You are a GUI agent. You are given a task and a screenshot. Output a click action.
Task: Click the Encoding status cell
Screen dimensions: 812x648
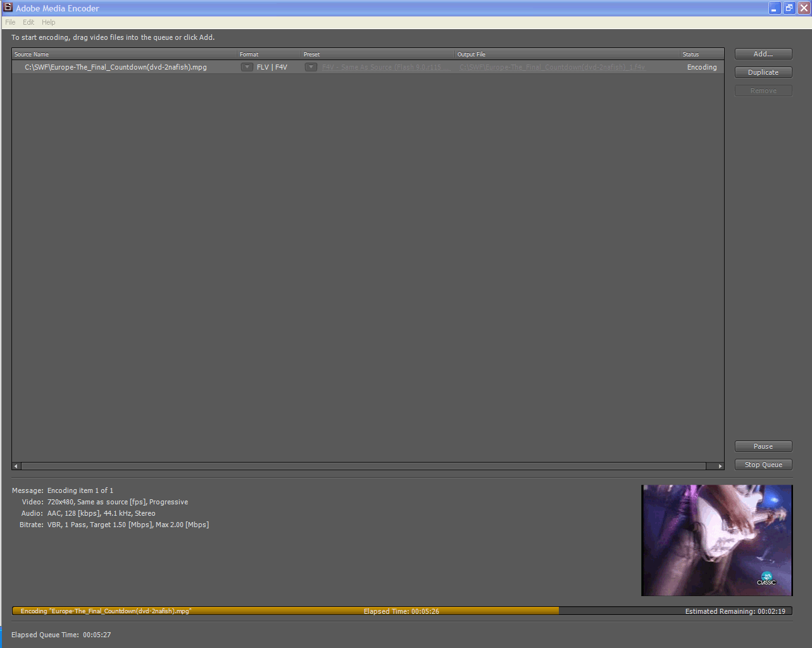702,67
